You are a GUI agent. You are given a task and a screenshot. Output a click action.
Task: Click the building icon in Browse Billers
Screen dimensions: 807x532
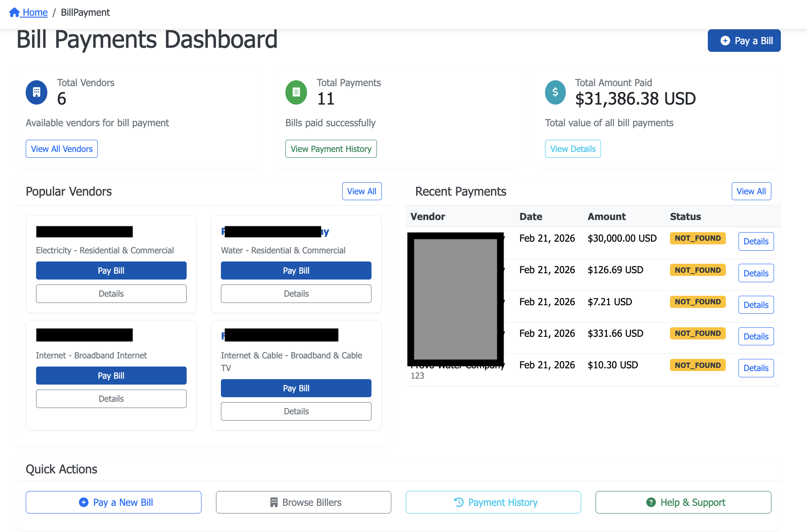274,502
